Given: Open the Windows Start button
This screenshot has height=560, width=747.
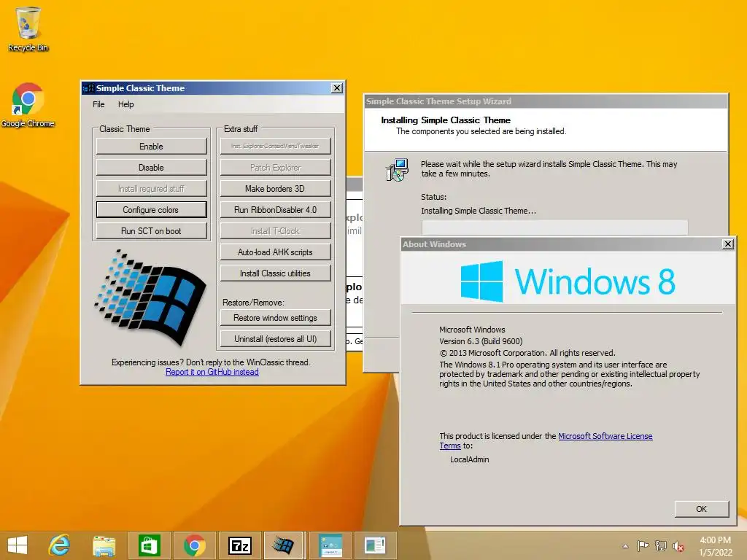Looking at the screenshot, I should tap(18, 545).
